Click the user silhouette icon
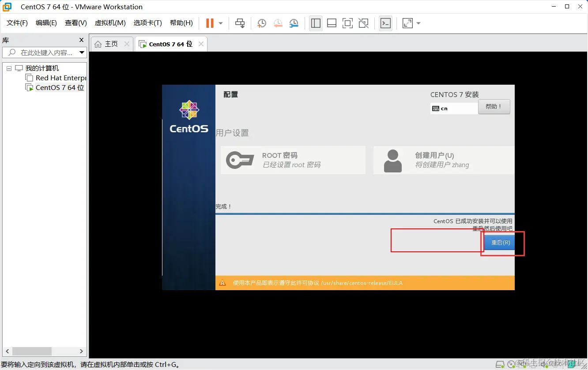This screenshot has width=588, height=370. click(x=393, y=161)
